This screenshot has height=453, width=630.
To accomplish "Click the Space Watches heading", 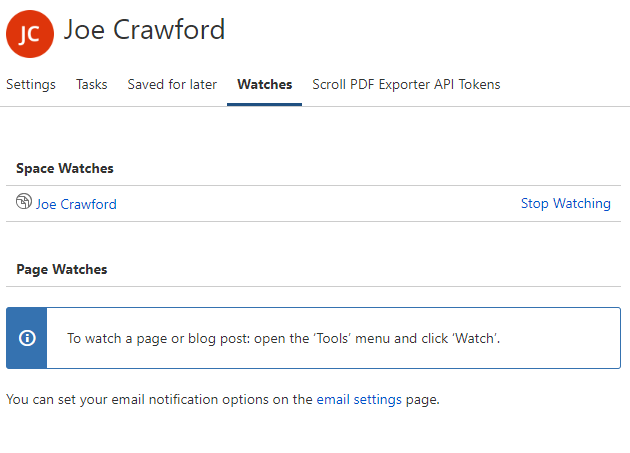I will pyautogui.click(x=65, y=168).
